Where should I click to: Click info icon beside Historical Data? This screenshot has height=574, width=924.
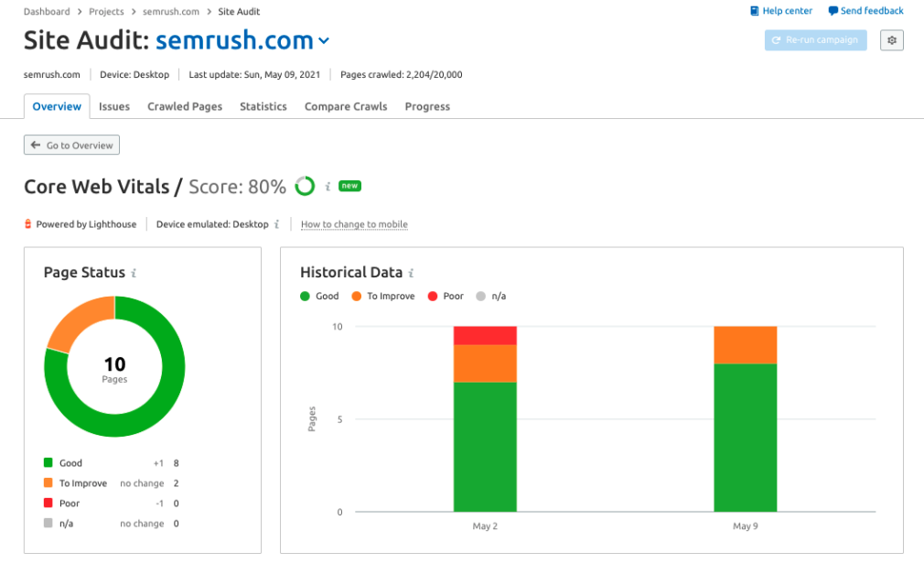(x=411, y=273)
